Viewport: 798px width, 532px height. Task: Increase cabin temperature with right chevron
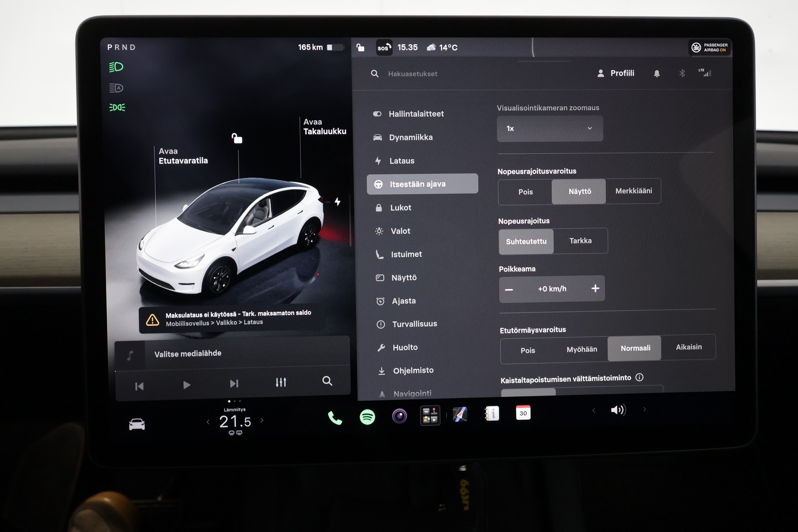(x=262, y=420)
